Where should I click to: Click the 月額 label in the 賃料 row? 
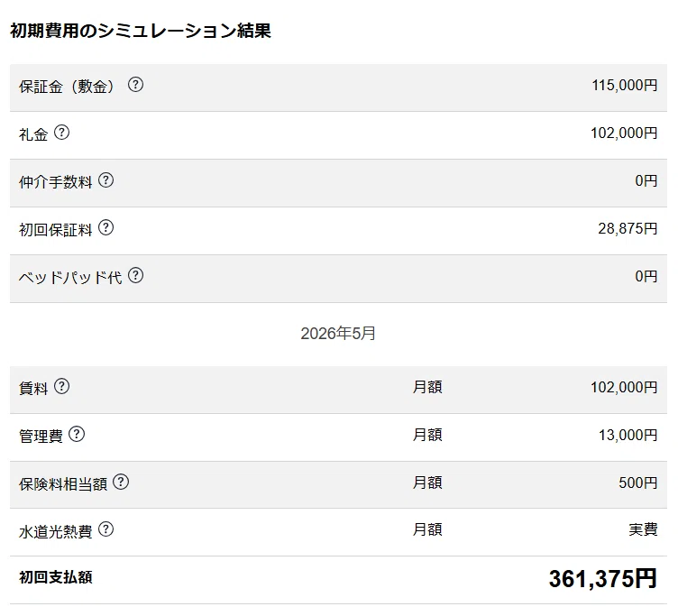pos(427,387)
